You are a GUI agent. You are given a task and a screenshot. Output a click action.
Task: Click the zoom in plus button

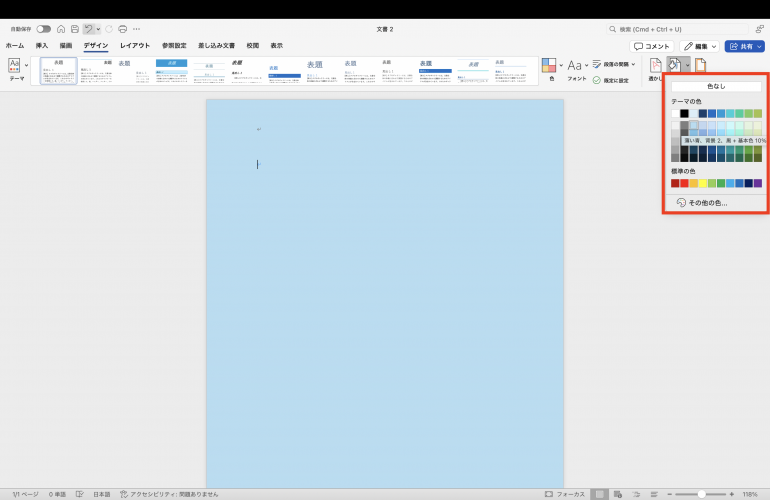coord(732,494)
